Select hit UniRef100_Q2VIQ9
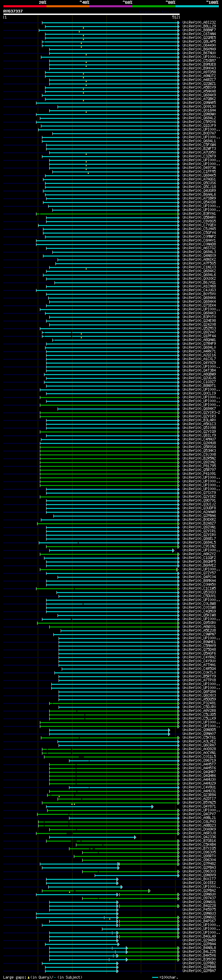Viewport: 222px width, 980px height. click(199, 431)
